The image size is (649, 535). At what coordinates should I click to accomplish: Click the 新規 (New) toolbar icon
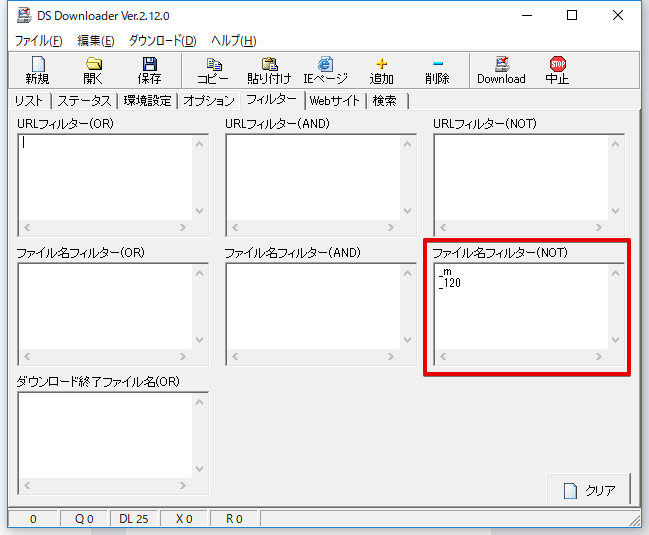(x=38, y=64)
